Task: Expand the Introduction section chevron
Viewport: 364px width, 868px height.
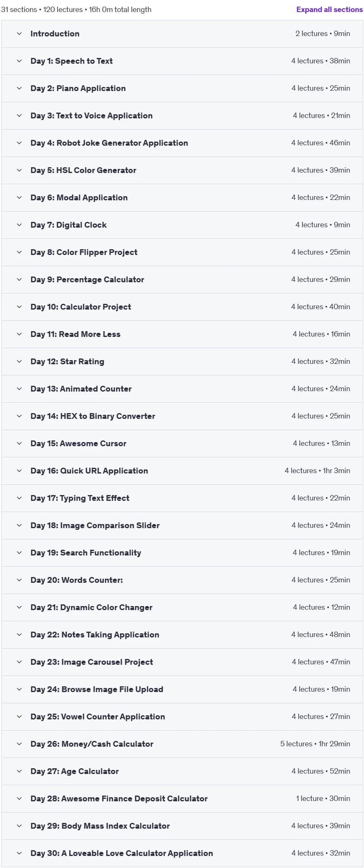Action: click(x=19, y=34)
